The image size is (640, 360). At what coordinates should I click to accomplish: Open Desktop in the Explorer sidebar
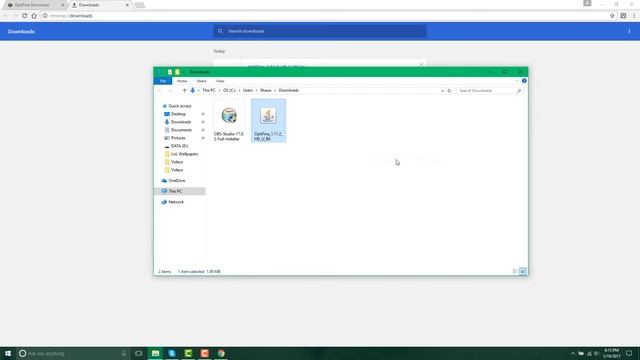(x=178, y=114)
